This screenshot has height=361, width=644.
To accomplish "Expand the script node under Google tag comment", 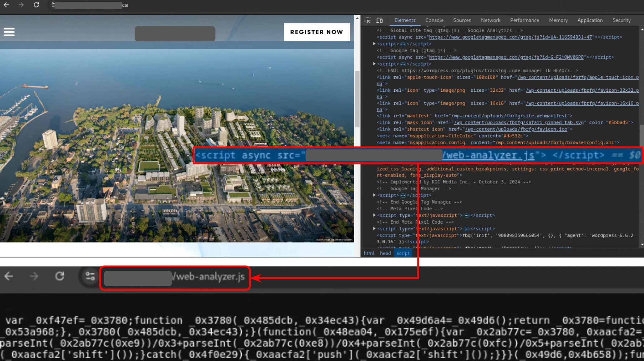I will click(374, 64).
